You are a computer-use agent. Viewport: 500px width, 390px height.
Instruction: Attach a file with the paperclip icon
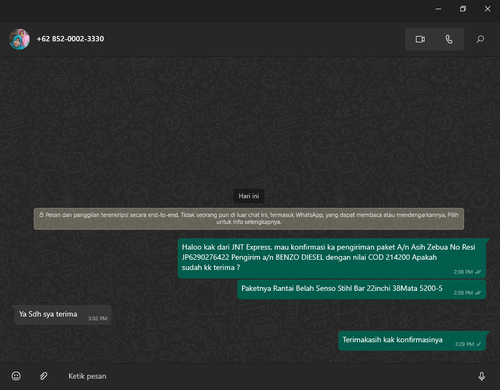coord(43,376)
